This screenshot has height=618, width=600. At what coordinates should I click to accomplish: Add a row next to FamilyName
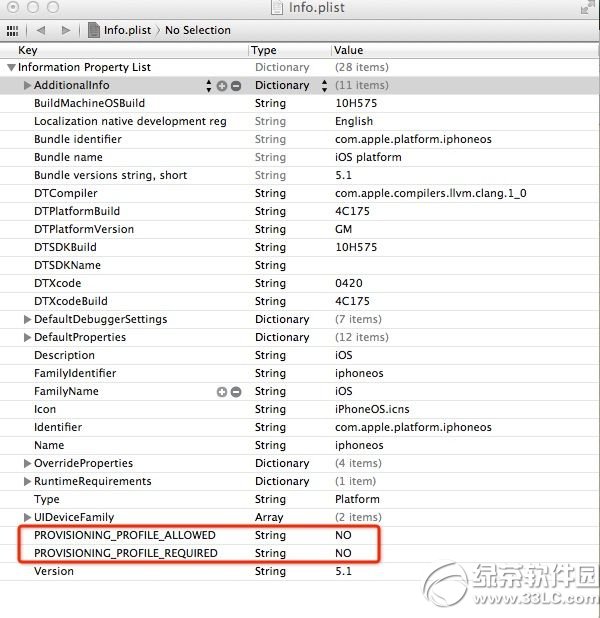pos(222,392)
